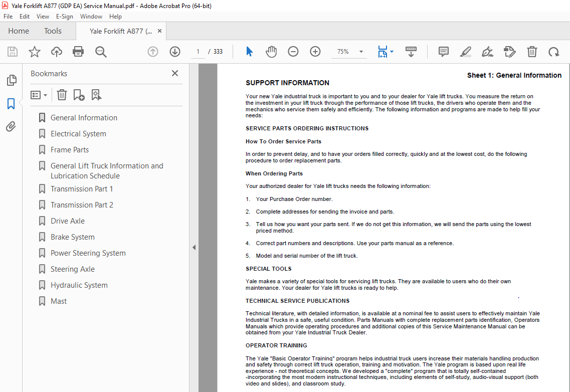The height and width of the screenshot is (392, 570).
Task: Open fit options dropdown arrow
Action: [x=392, y=52]
